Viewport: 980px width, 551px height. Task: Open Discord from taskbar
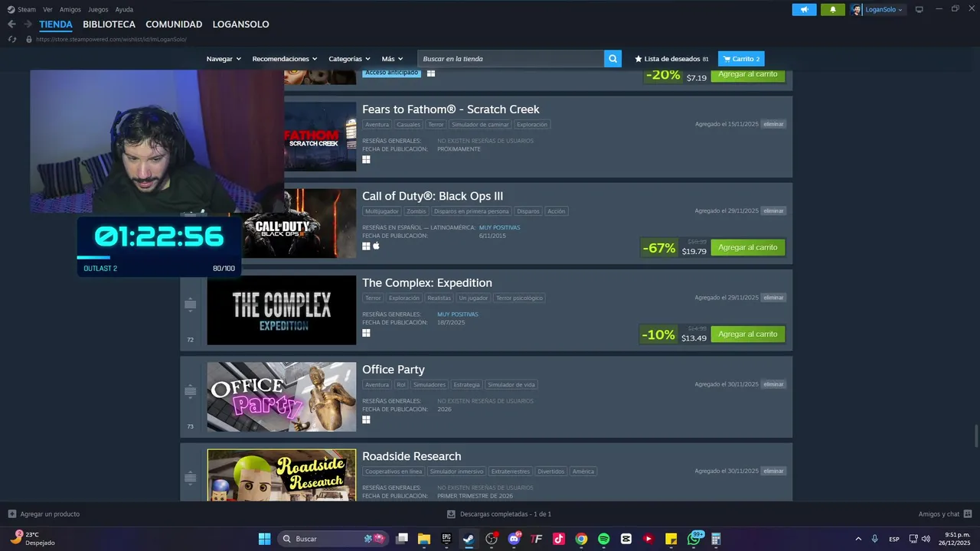(514, 539)
